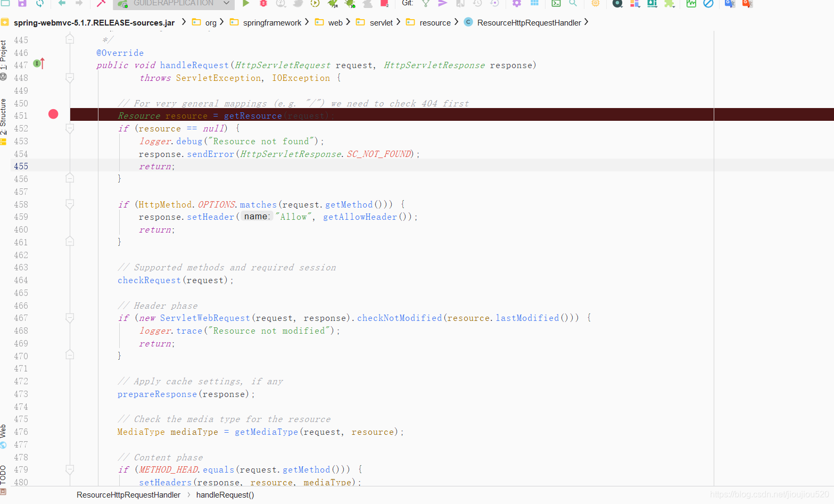834x504 pixels.
Task: Click checkRequest call on line 464
Action: pos(149,280)
